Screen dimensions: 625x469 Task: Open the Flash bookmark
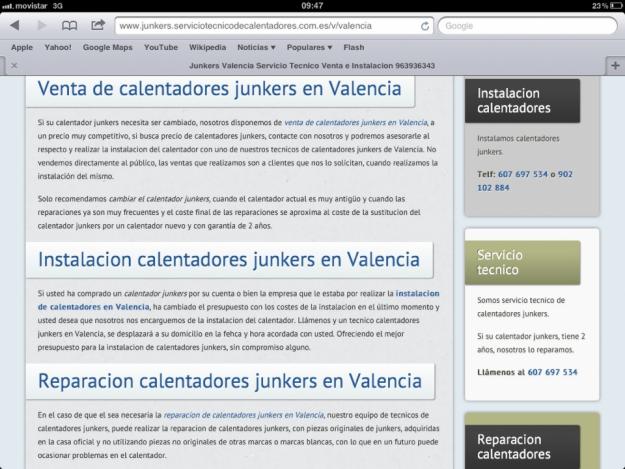354,47
